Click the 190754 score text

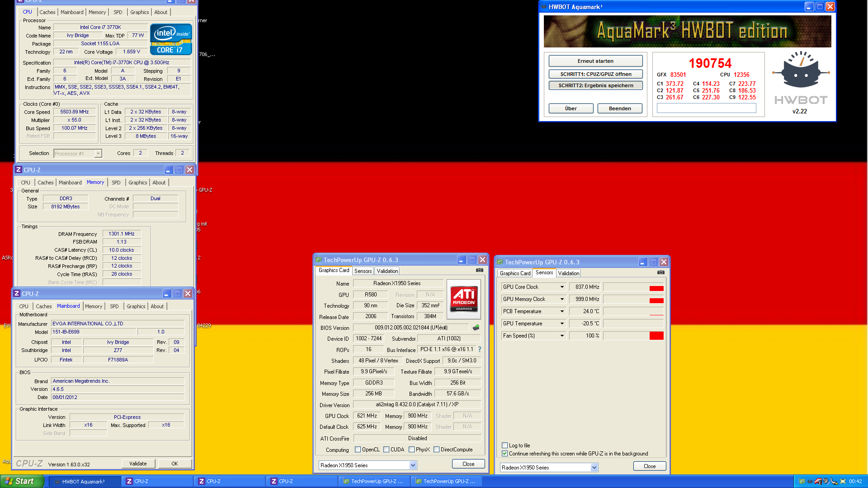point(710,63)
